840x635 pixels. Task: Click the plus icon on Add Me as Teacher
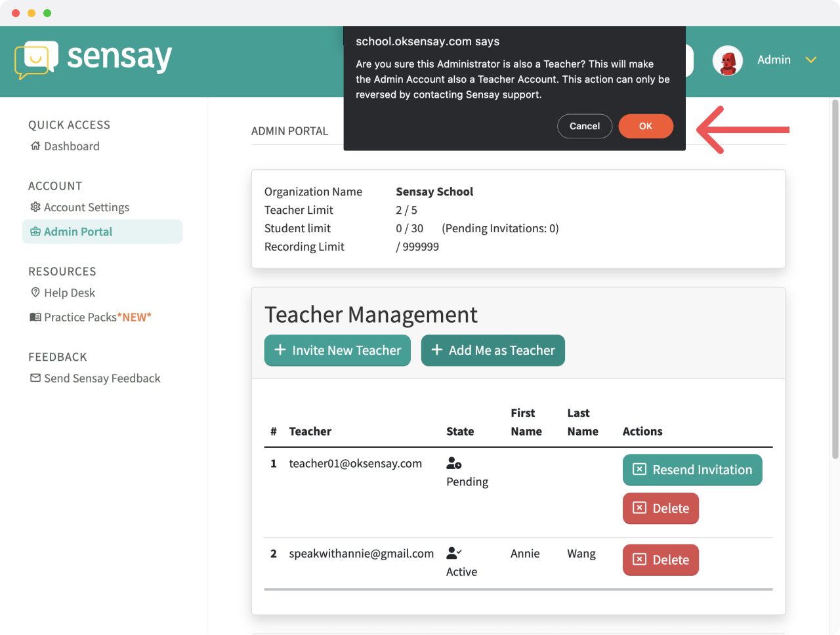tap(437, 350)
